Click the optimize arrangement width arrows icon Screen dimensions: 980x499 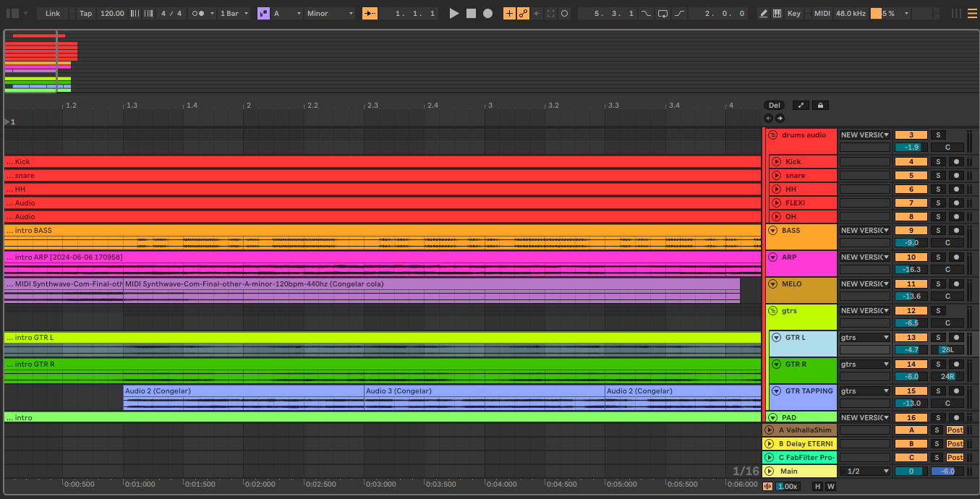click(801, 105)
